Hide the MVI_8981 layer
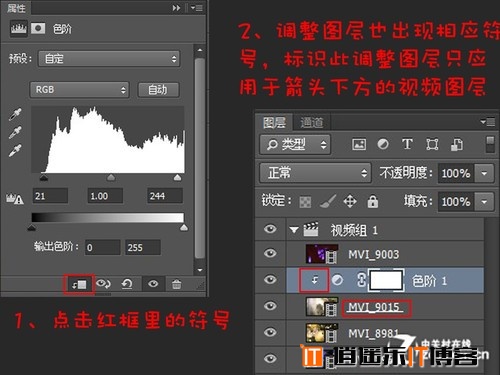Screen dimensions: 500x375 pyautogui.click(x=270, y=332)
